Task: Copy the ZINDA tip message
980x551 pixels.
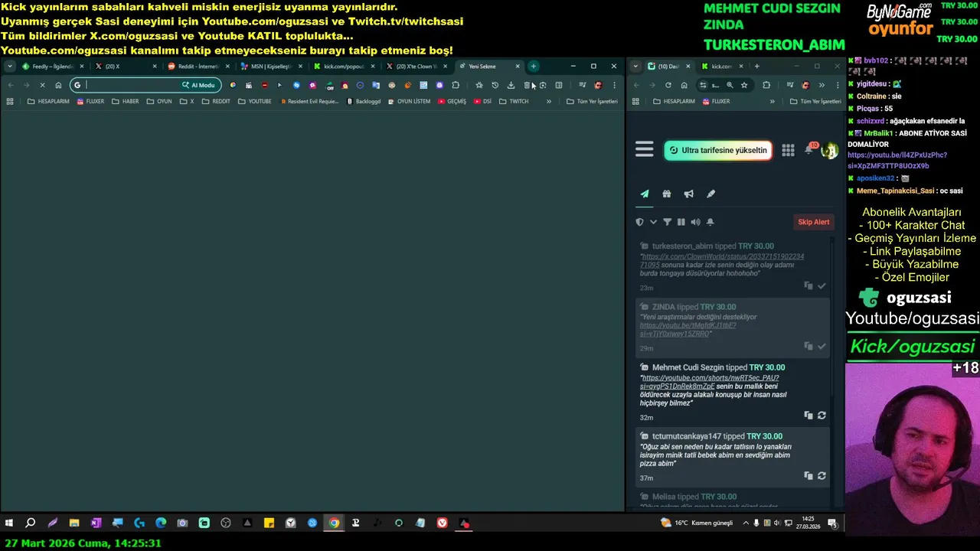Action: pyautogui.click(x=808, y=346)
